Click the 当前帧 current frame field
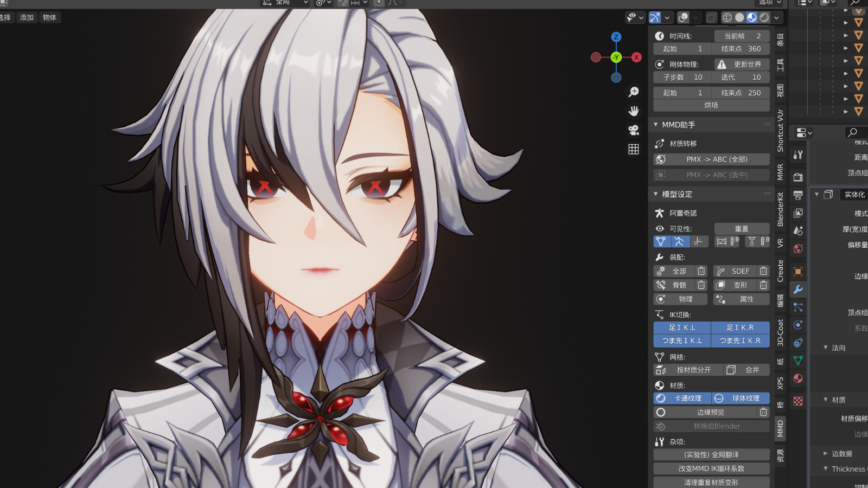 [742, 36]
